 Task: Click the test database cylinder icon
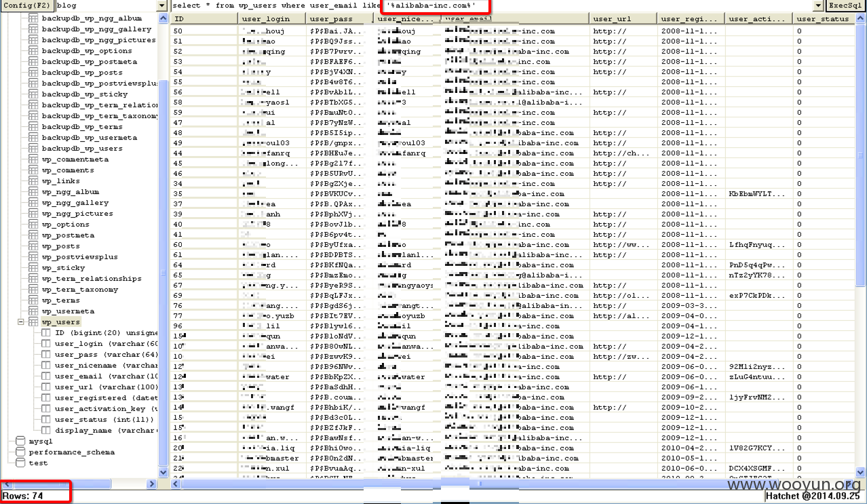(20, 463)
